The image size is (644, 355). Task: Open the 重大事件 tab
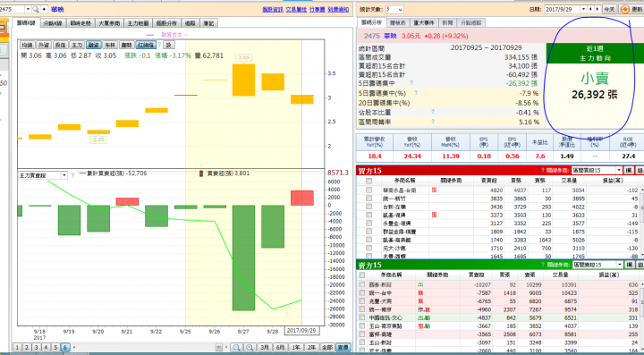point(423,22)
